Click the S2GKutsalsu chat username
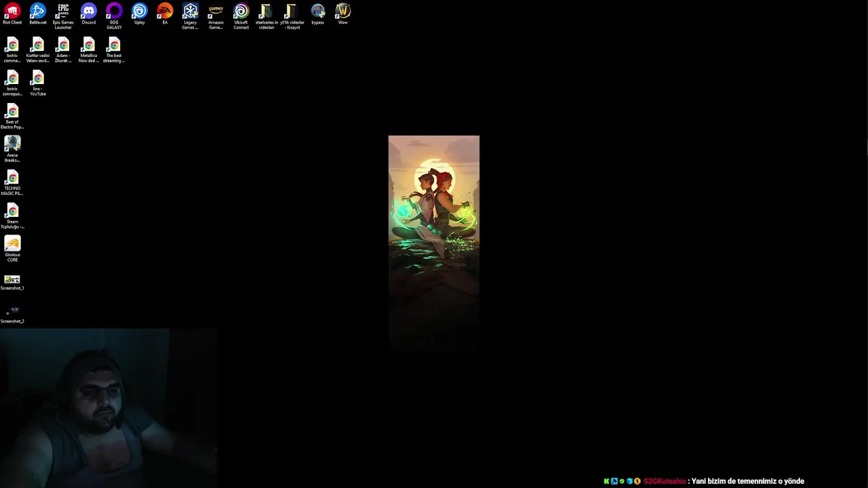Screen dimensions: 868x488 pos(665,481)
